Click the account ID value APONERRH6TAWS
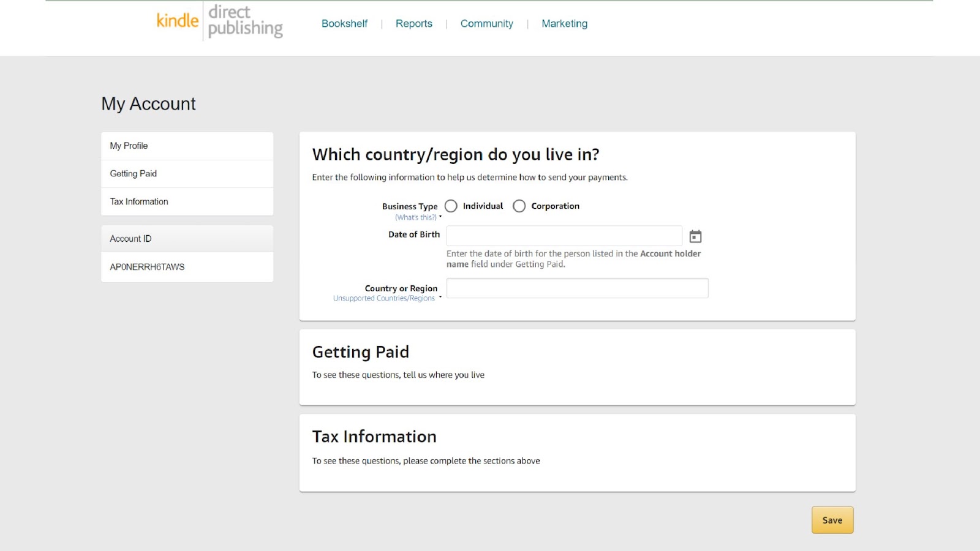 click(x=147, y=267)
